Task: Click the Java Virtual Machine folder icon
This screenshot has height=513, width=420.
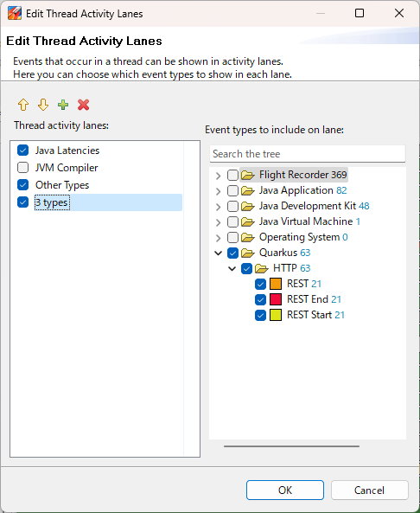Action: [x=248, y=221]
